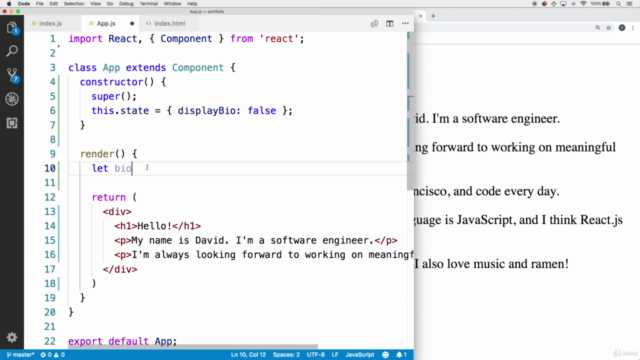The image size is (640, 360).
Task: Open the Search view in activity bar
Action: tap(12, 51)
